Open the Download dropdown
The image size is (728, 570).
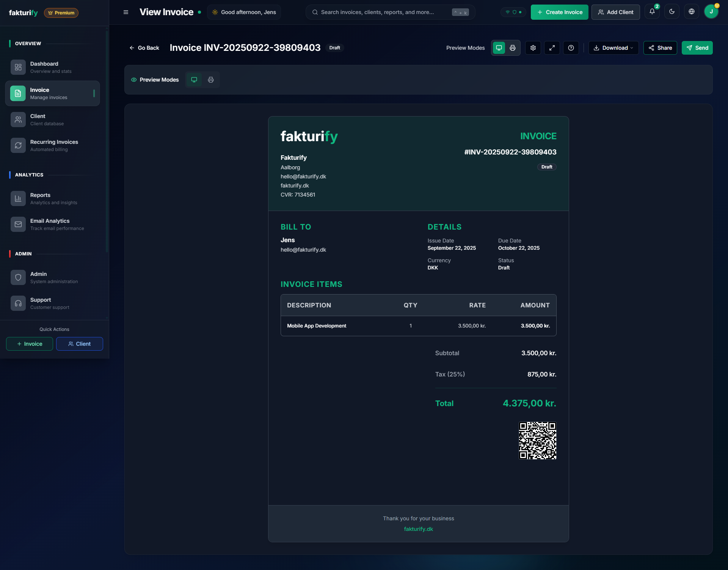(x=613, y=48)
